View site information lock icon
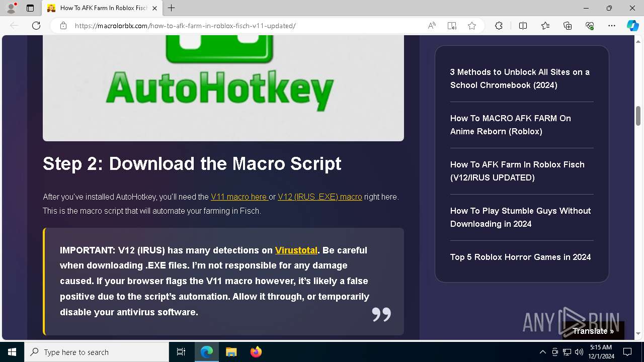The width and height of the screenshot is (644, 362). (63, 26)
